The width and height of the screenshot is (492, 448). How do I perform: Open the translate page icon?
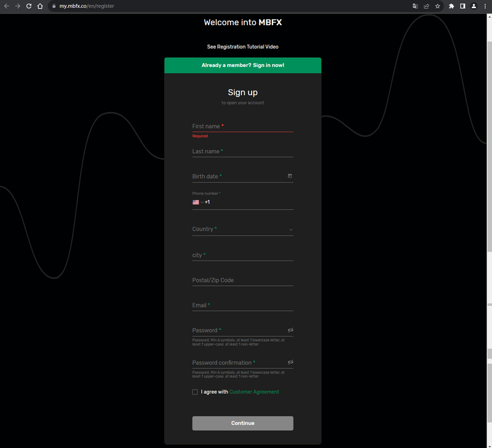coord(415,6)
